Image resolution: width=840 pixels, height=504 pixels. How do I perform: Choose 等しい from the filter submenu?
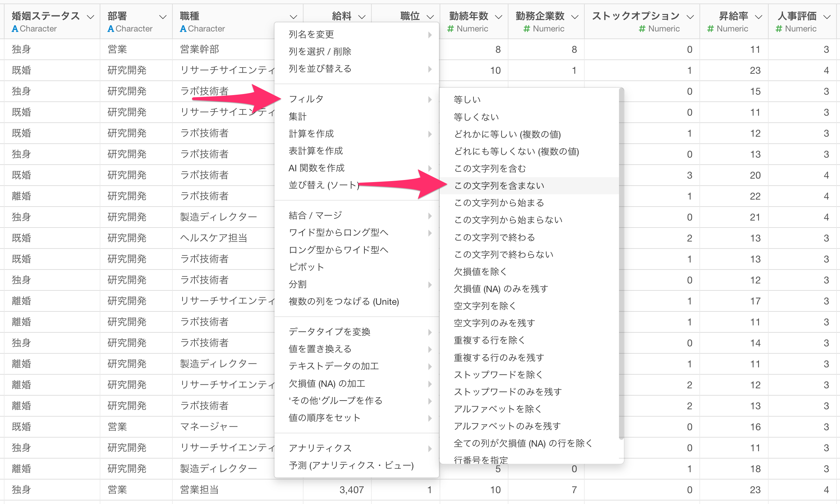pyautogui.click(x=467, y=100)
